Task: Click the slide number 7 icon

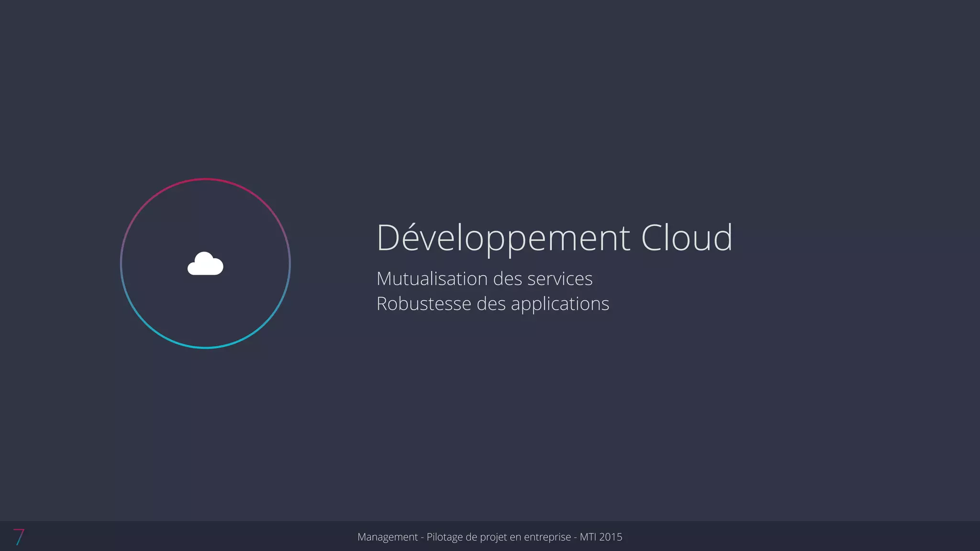Action: click(x=19, y=537)
